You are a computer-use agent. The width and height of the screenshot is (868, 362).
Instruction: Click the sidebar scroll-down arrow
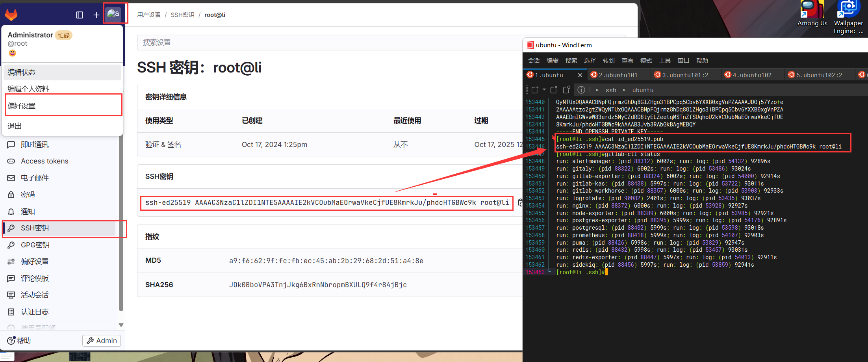pyautogui.click(x=121, y=325)
